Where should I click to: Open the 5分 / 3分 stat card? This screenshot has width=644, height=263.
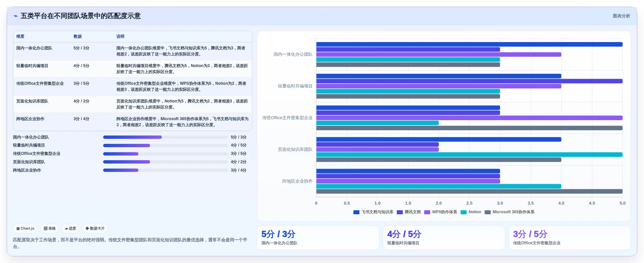click(x=318, y=238)
